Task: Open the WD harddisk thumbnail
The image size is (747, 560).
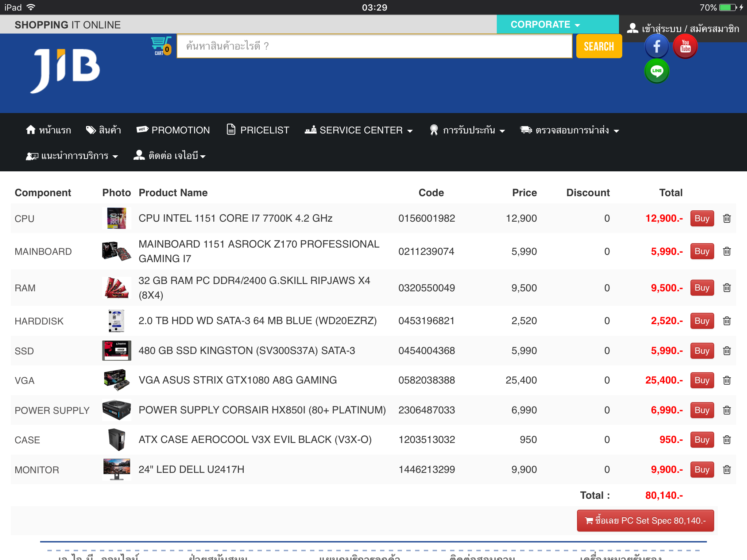Action: click(117, 321)
